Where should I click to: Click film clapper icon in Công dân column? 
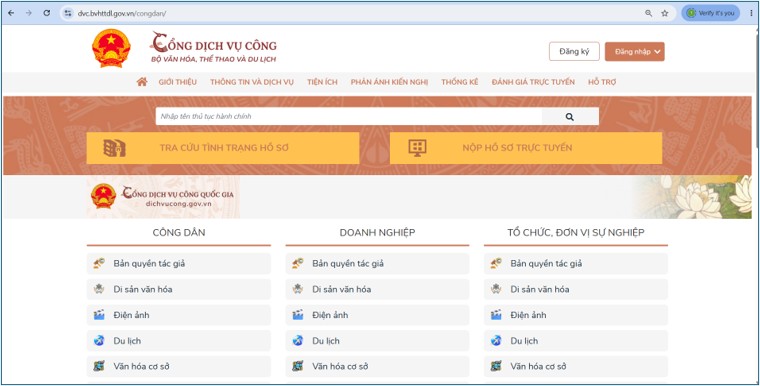pyautogui.click(x=99, y=315)
